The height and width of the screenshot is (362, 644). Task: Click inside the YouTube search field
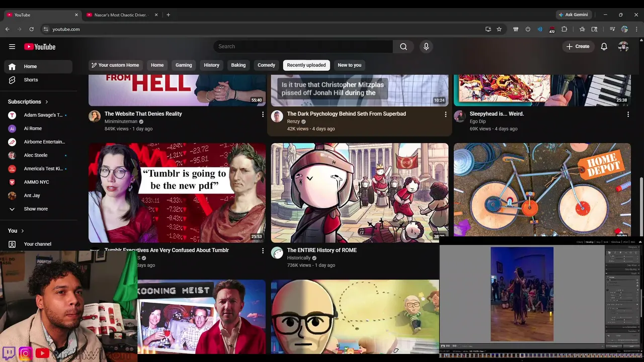[303, 47]
